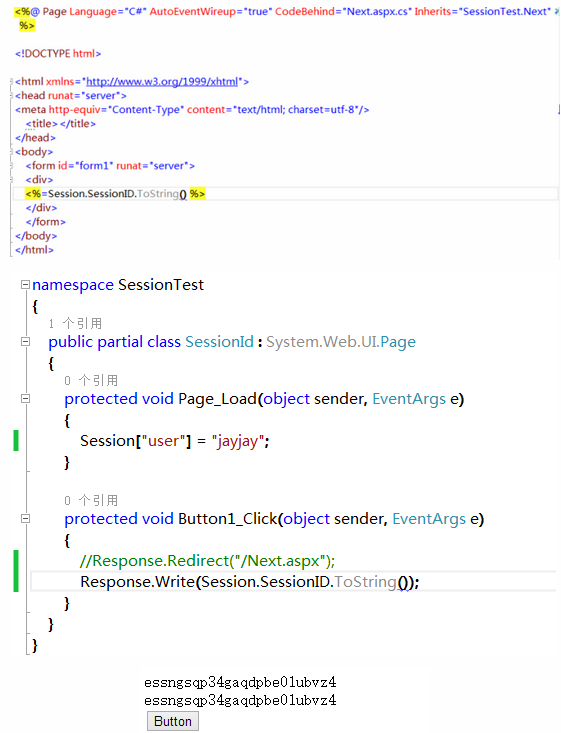This screenshot has width=561, height=733.
Task: Open the "0 个引用" lens above Page_Load
Action: point(91,381)
